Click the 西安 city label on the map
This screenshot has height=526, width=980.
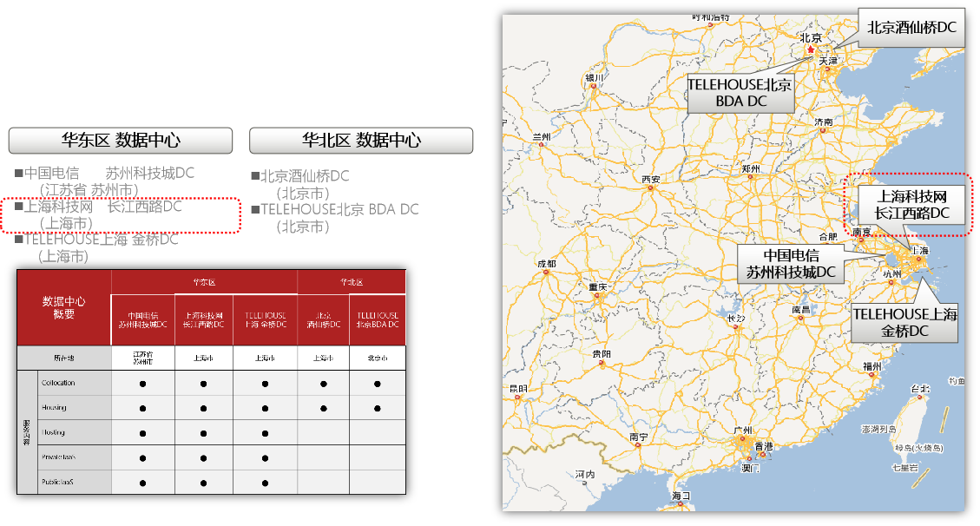pyautogui.click(x=651, y=180)
